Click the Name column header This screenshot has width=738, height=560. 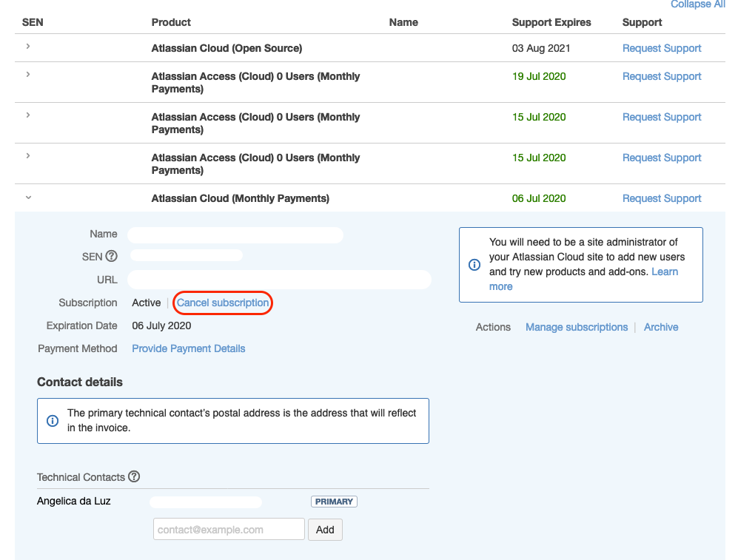403,23
